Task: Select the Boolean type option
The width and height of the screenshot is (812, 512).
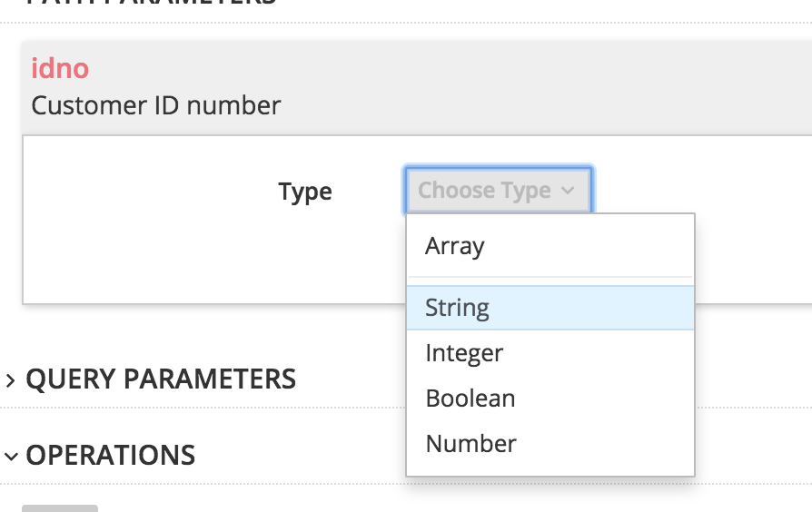Action: [x=470, y=399]
